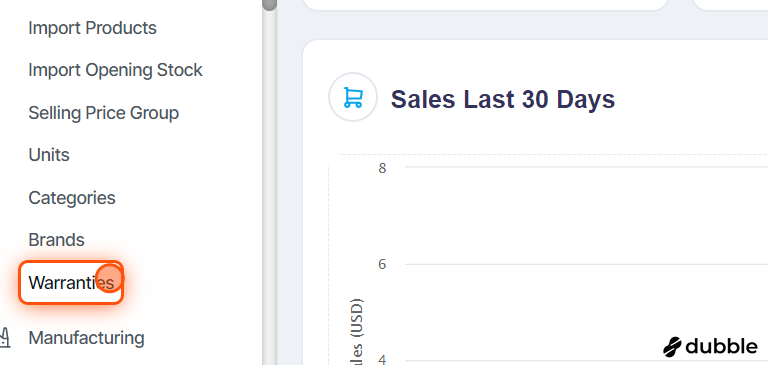Viewport: 768px width, 365px height.
Task: Expand the Manufacturing menu section
Action: point(86,338)
